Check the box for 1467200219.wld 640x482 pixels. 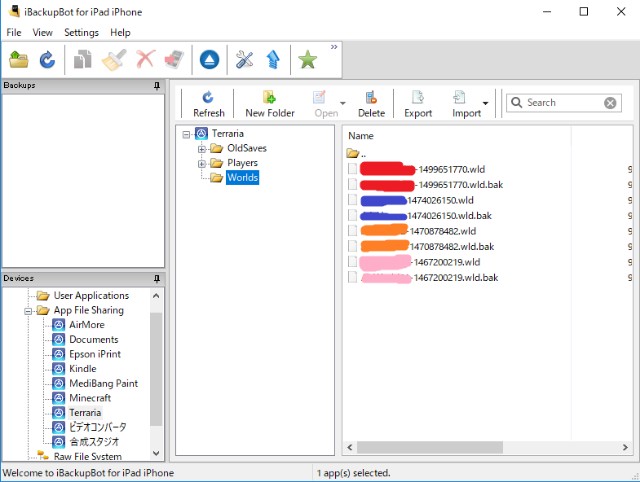point(353,262)
